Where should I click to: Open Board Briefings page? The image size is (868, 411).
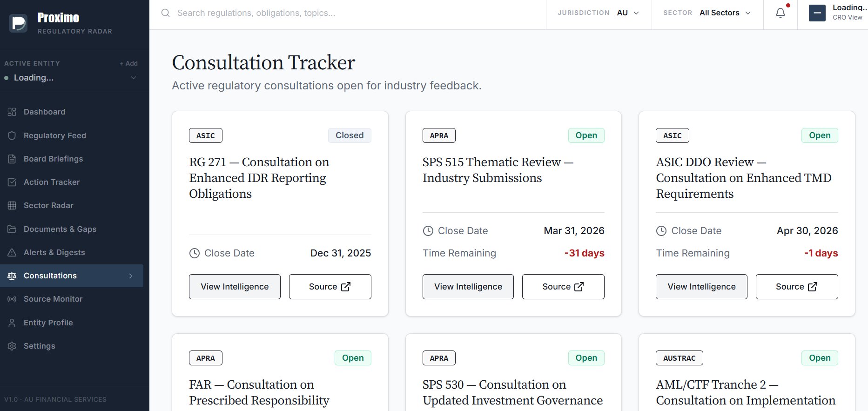coord(72,159)
